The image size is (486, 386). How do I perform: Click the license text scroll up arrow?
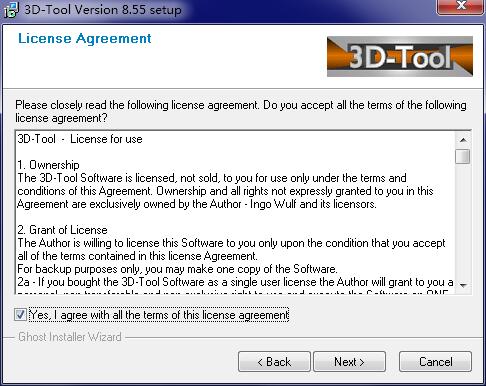463,140
